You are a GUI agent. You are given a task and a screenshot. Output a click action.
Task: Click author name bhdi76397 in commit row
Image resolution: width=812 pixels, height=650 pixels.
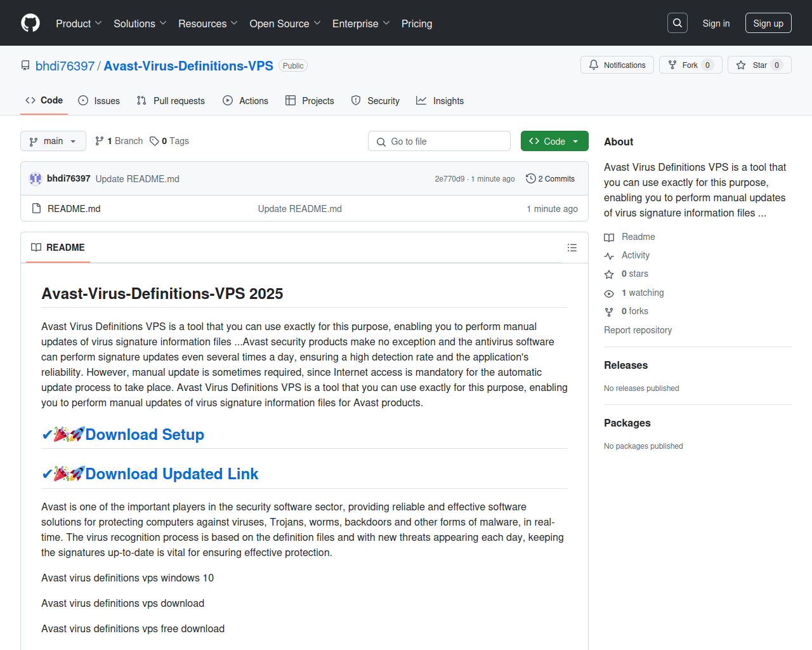pyautogui.click(x=69, y=178)
